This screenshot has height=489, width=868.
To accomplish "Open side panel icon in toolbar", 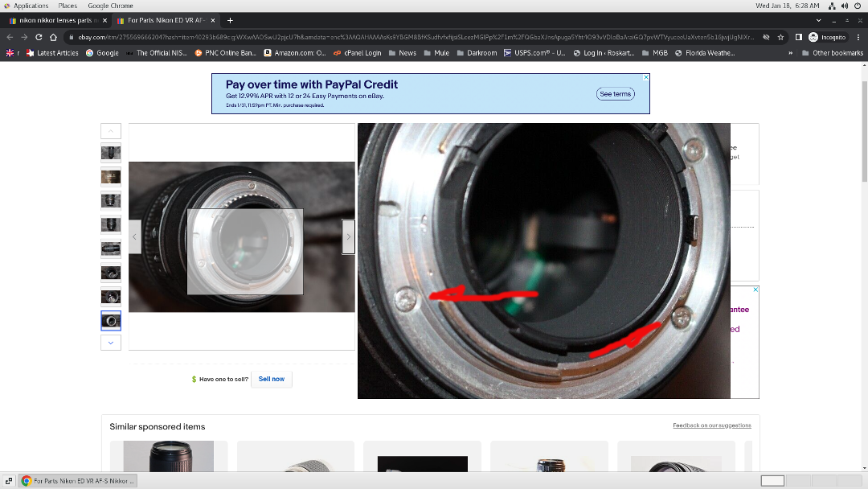I will [x=798, y=37].
